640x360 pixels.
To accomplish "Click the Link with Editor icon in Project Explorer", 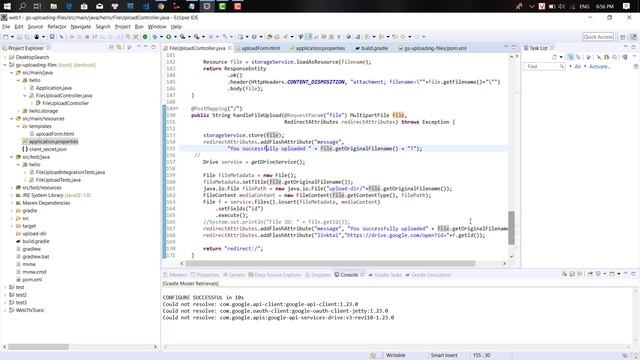I will (119, 48).
